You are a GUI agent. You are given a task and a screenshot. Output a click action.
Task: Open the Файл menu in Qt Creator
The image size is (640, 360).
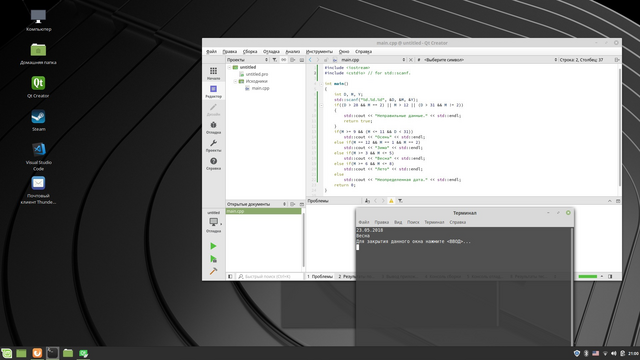(x=211, y=51)
